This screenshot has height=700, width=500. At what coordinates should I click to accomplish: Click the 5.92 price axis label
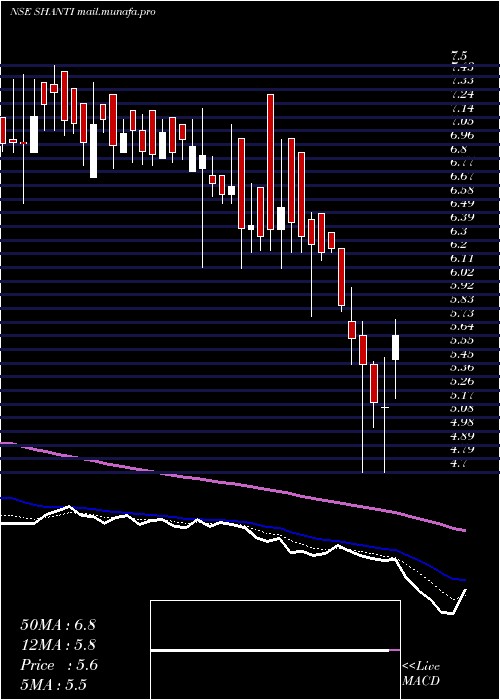(x=462, y=286)
